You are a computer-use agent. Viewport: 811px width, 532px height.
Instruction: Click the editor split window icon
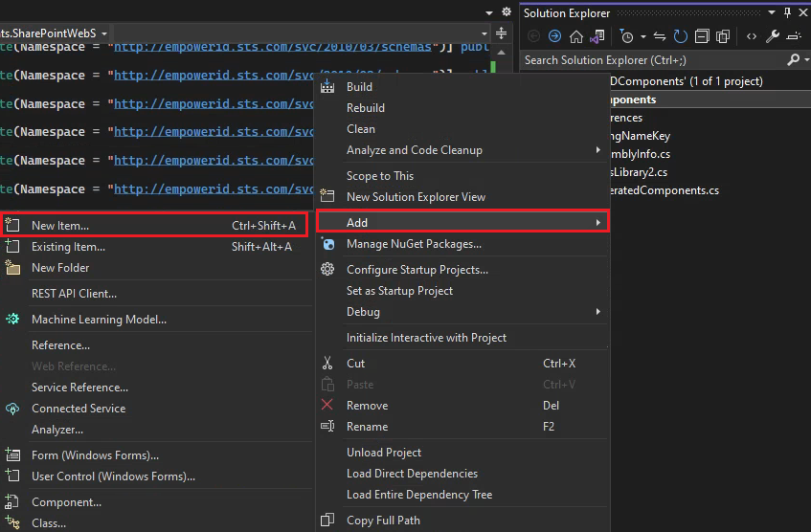[x=501, y=33]
